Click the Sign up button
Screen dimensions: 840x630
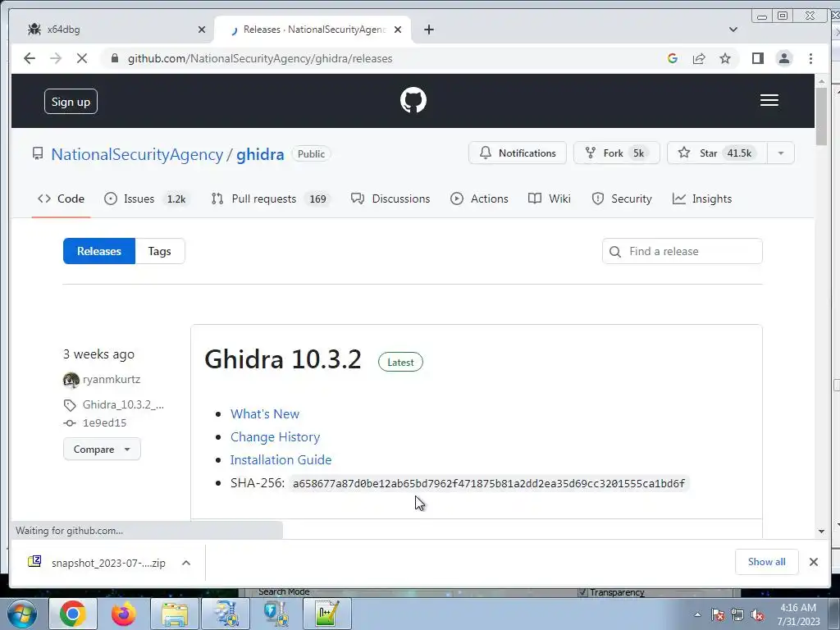[x=71, y=101]
